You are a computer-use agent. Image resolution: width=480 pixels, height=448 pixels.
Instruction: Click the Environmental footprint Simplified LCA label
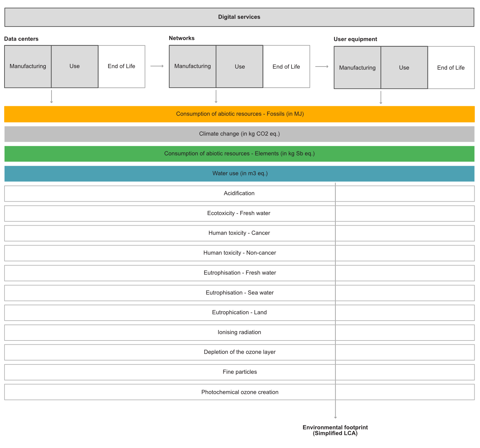[x=335, y=430]
